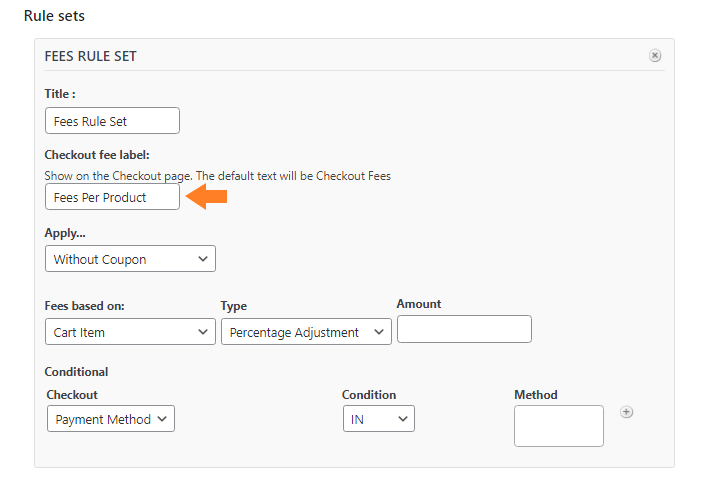Click the chevron on Percentage Adjustment dropdown
This screenshot has width=704, height=487.
[379, 332]
